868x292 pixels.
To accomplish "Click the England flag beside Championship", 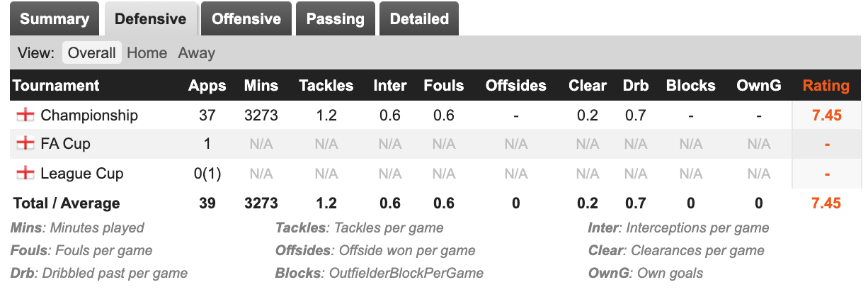I will [25, 116].
